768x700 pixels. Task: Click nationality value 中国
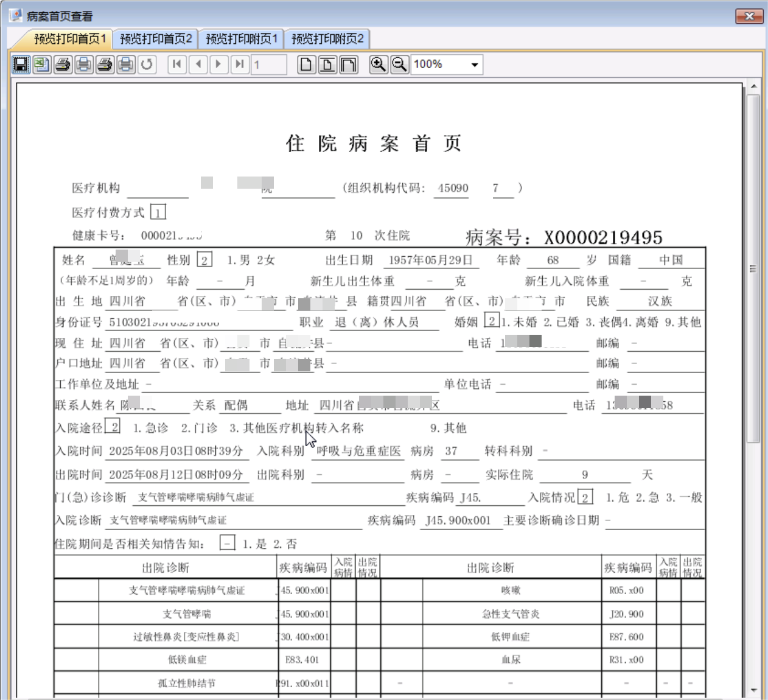[671, 260]
